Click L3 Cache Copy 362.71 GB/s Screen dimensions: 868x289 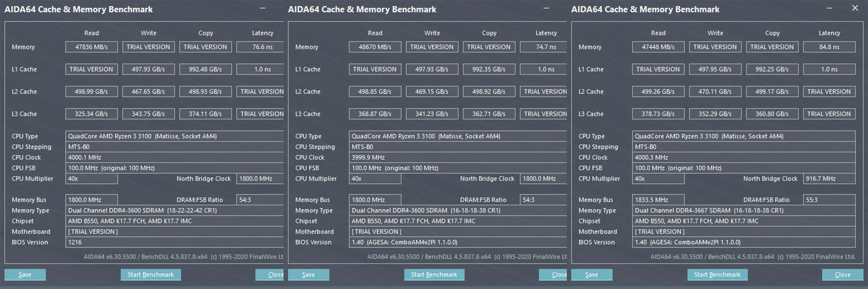pyautogui.click(x=489, y=114)
